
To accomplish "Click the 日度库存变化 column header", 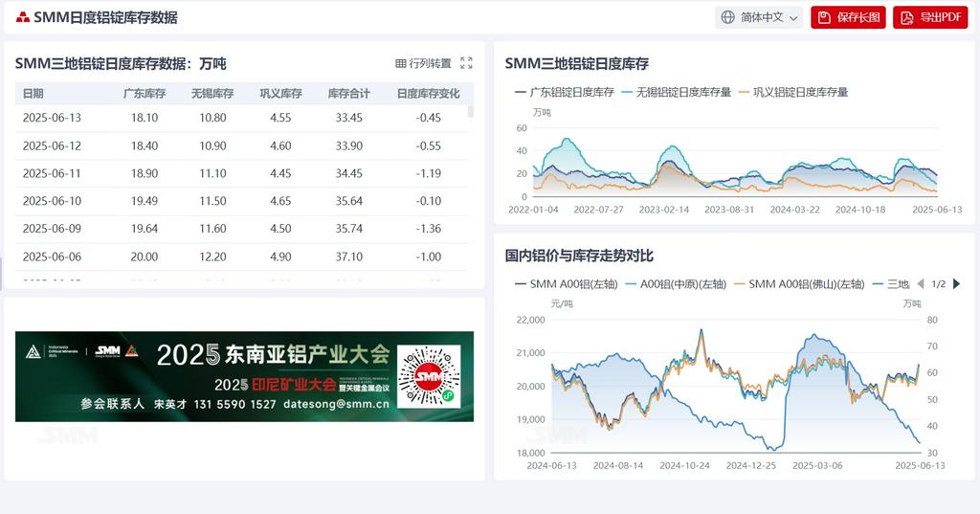I will 428,93.
